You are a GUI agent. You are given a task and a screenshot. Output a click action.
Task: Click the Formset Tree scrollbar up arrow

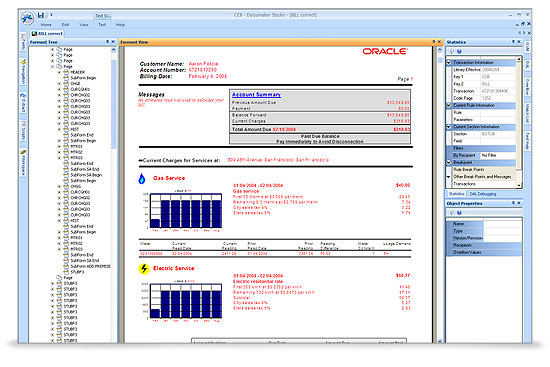(x=114, y=50)
